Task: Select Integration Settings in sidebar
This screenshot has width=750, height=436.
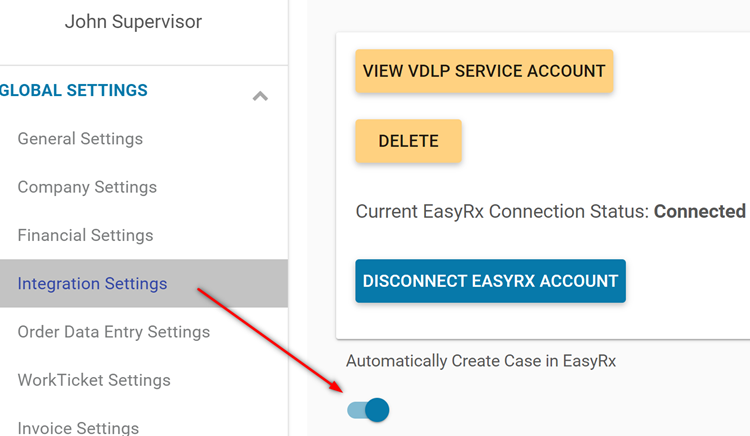Action: (x=92, y=283)
